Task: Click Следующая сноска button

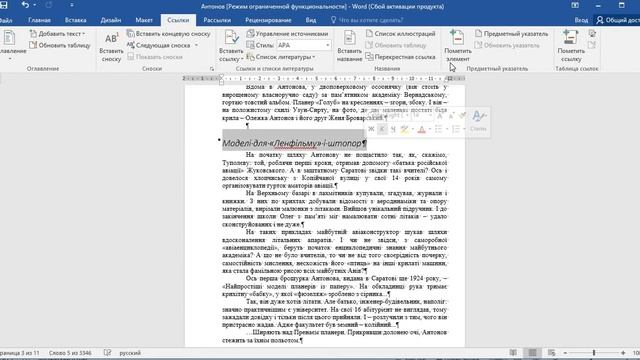Action: (x=158, y=45)
